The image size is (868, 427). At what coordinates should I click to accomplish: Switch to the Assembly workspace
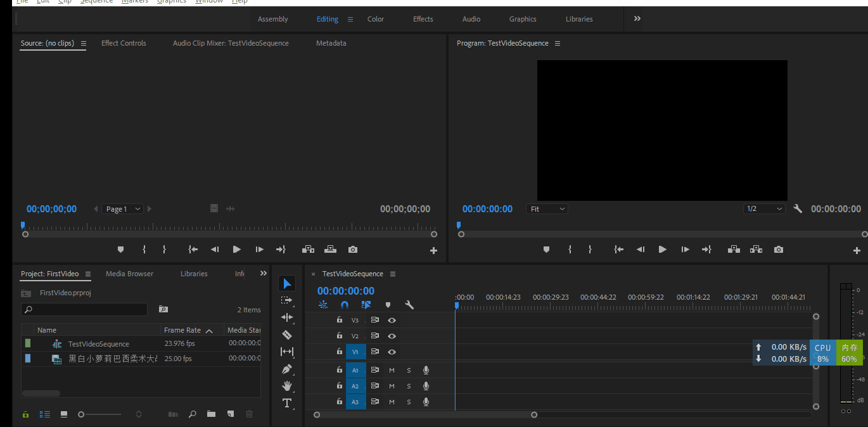click(273, 19)
